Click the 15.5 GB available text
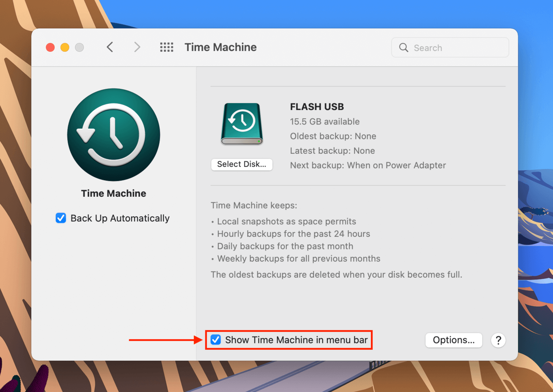 [325, 122]
